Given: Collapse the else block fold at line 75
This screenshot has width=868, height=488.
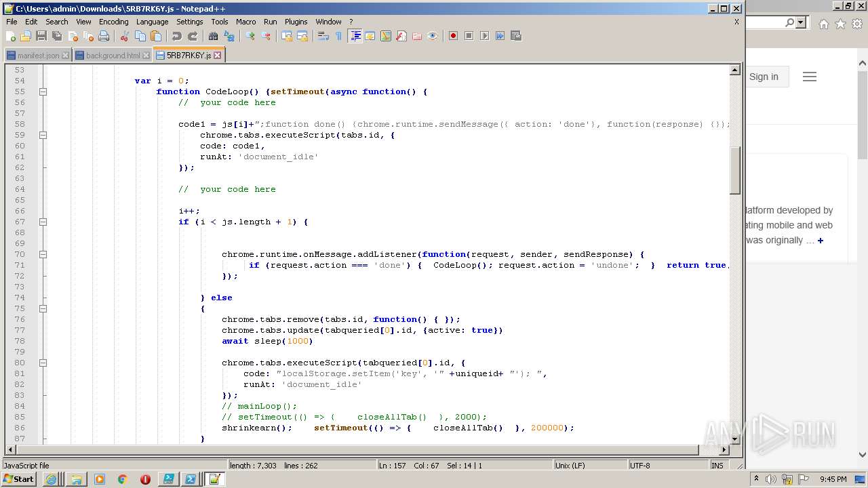Looking at the screenshot, I should [x=43, y=308].
